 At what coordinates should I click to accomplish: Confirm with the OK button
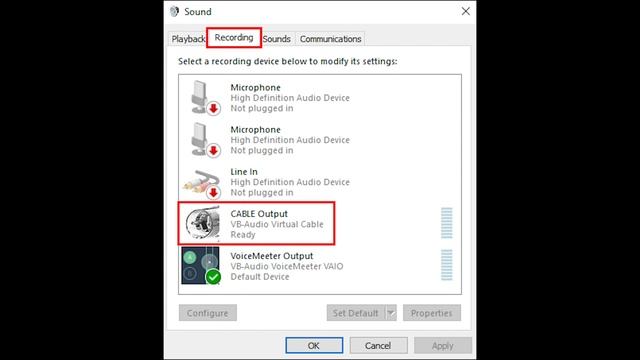point(314,346)
